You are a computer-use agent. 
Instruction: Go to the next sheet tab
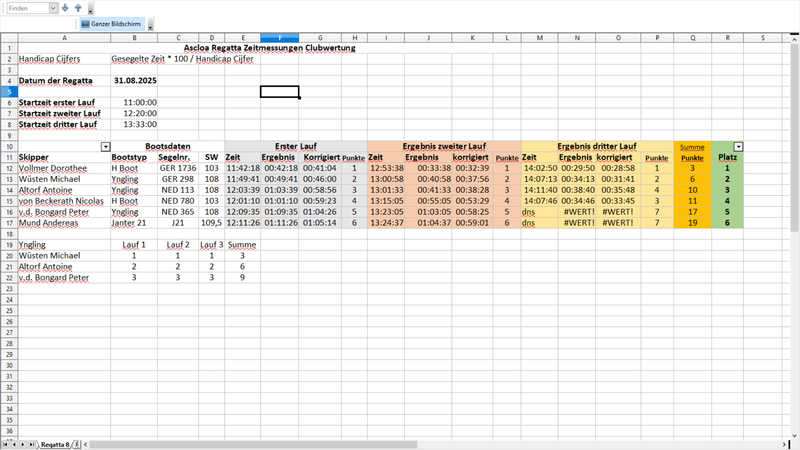tap(23, 444)
